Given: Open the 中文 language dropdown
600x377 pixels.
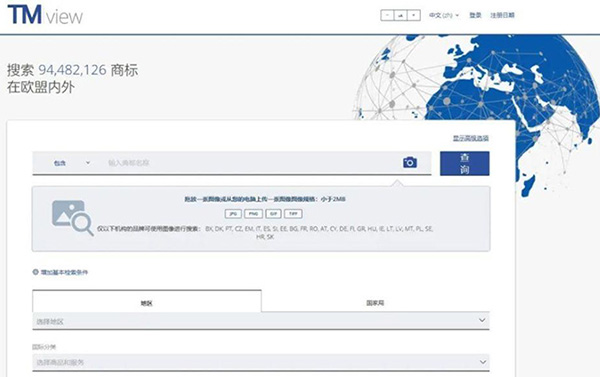Looking at the screenshot, I should click(x=444, y=15).
